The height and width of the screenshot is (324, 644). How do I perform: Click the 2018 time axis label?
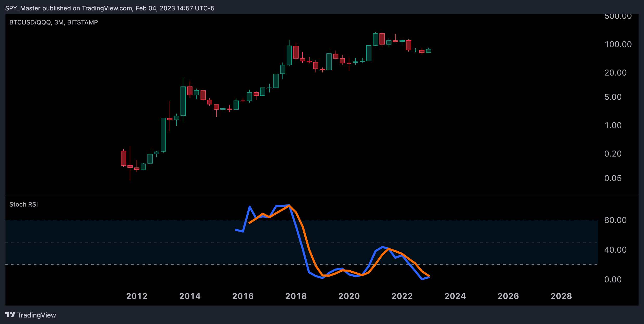[x=296, y=296]
